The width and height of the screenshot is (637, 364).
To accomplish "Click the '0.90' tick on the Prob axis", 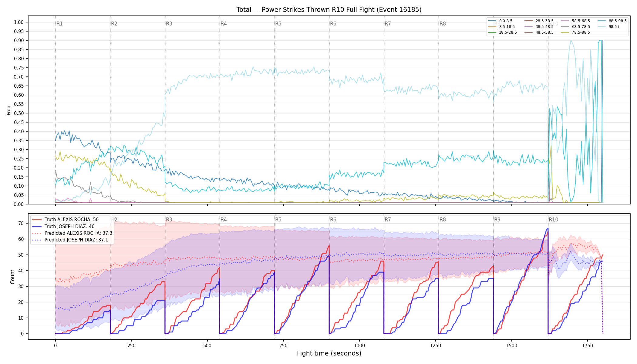I will [x=19, y=40].
